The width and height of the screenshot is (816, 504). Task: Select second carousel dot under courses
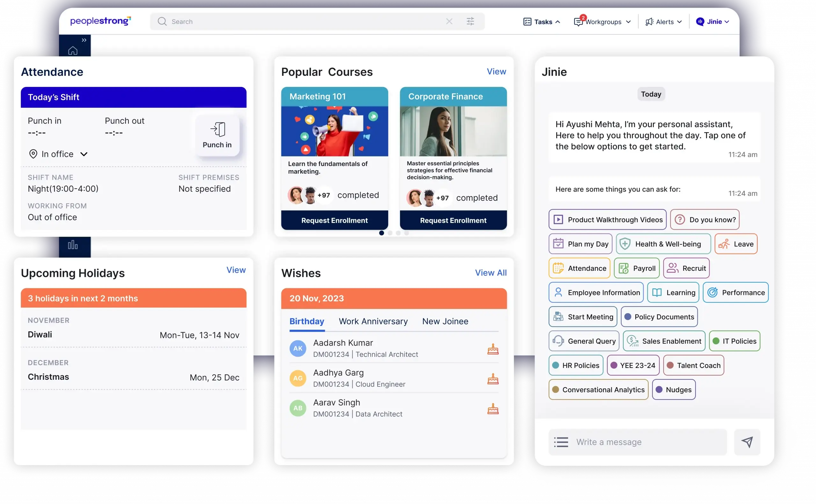(x=390, y=233)
